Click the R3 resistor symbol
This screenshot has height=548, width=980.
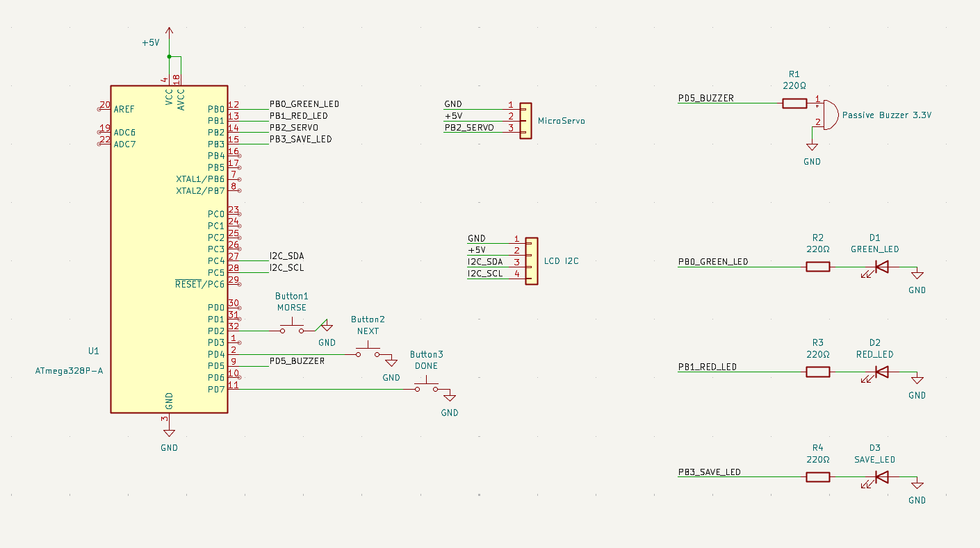pyautogui.click(x=817, y=372)
